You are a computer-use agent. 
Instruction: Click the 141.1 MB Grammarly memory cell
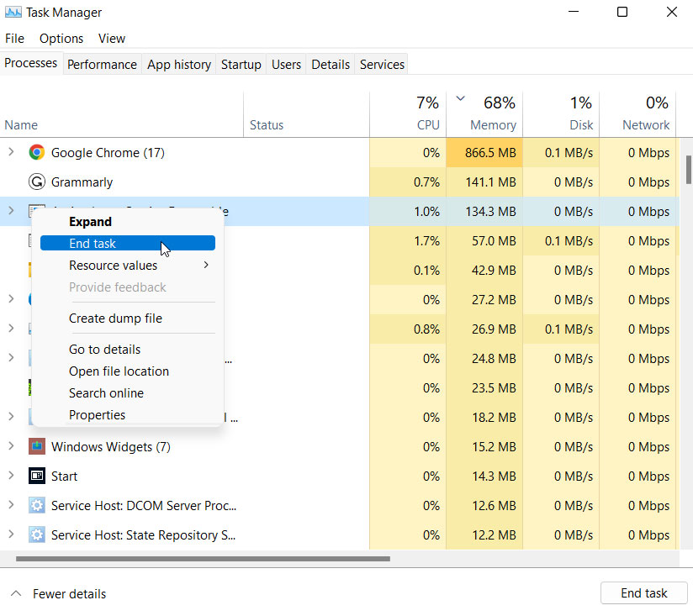tap(484, 182)
